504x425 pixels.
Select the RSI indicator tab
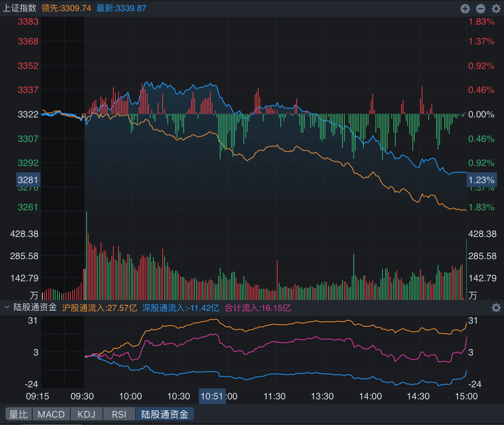[119, 414]
